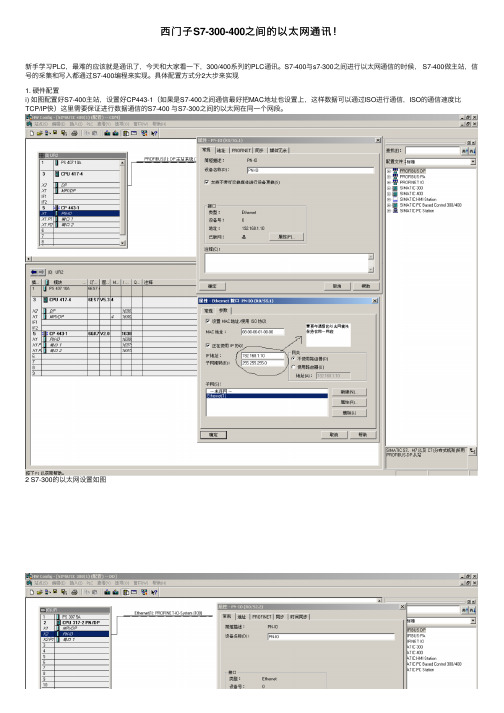The width and height of the screenshot is (504, 713).
Task: Expand SIMATIC PC Station in the upper catalog
Action: (x=389, y=211)
